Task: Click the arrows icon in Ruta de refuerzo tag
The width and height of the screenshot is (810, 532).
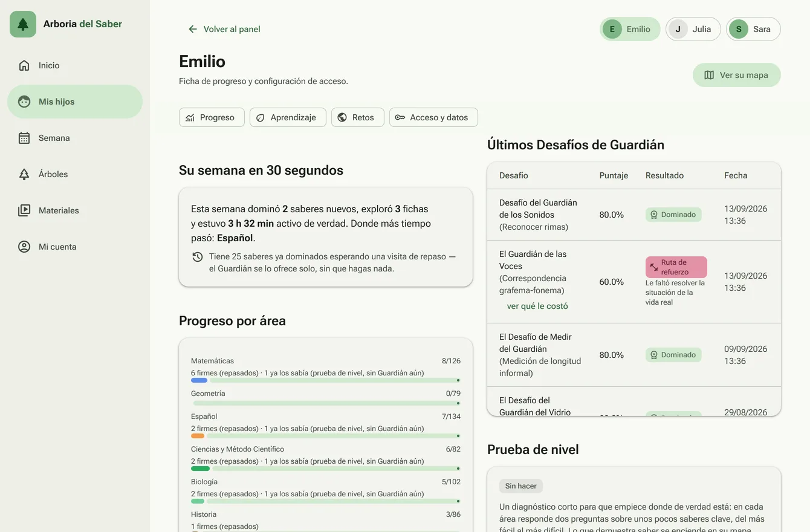Action: [x=653, y=267]
